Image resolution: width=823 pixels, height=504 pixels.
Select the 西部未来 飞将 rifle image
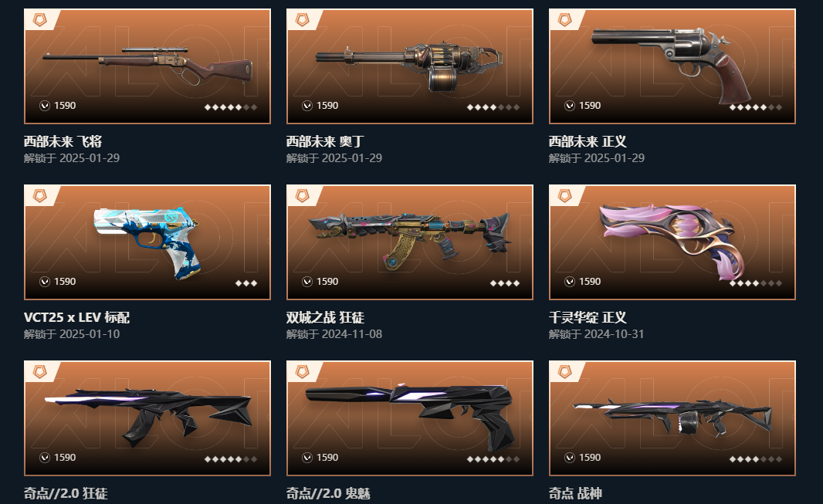click(148, 66)
